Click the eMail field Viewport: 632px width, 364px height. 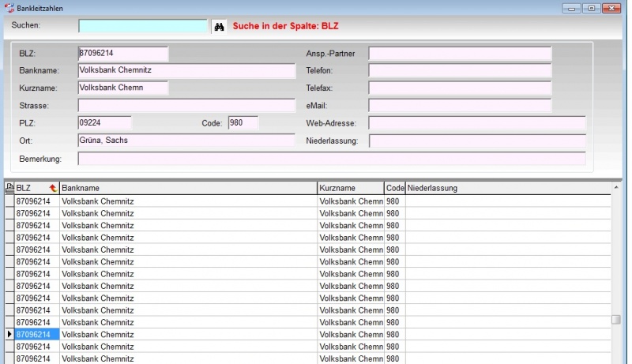pyautogui.click(x=460, y=106)
